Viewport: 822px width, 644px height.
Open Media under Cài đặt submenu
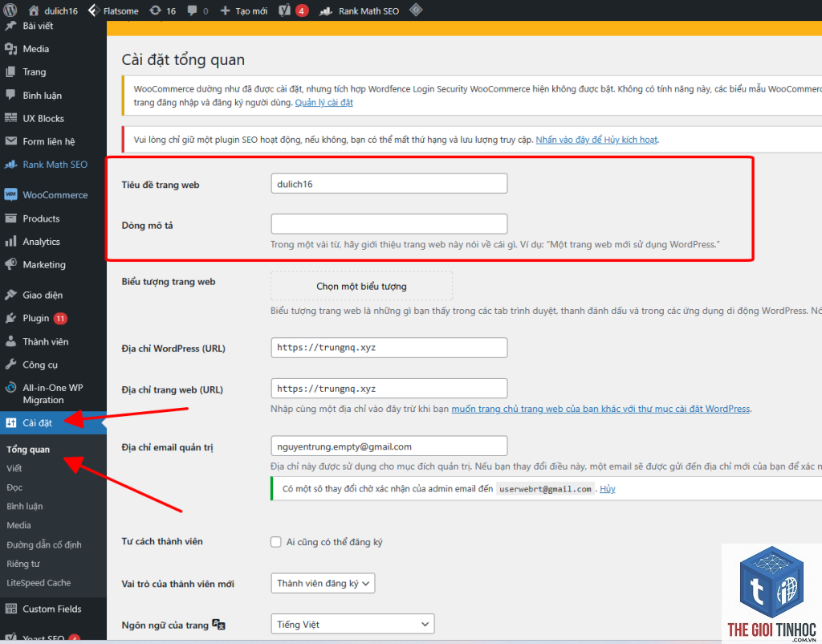(19, 525)
